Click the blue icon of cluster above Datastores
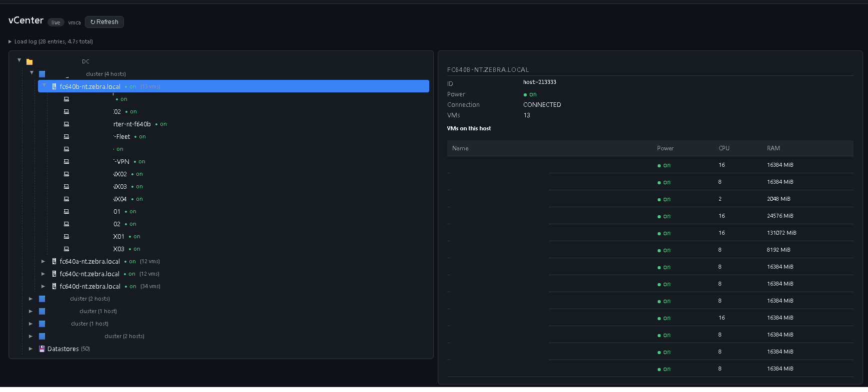 [x=42, y=336]
